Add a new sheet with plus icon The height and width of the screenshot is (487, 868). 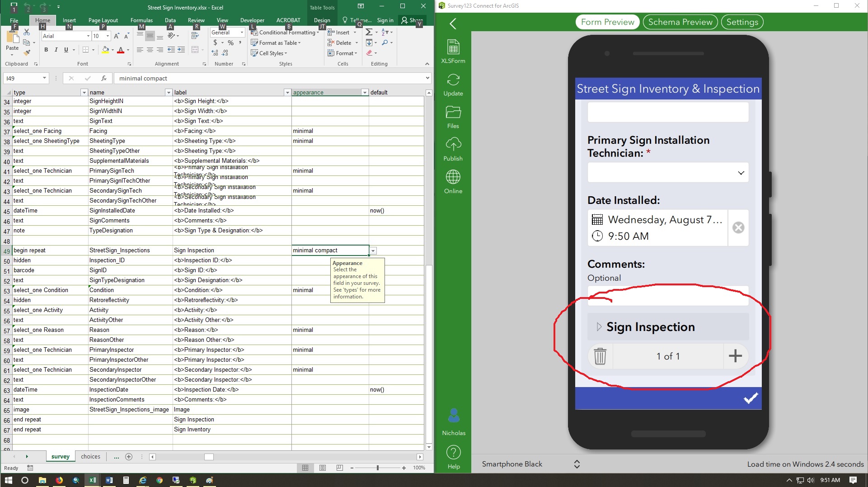(129, 457)
